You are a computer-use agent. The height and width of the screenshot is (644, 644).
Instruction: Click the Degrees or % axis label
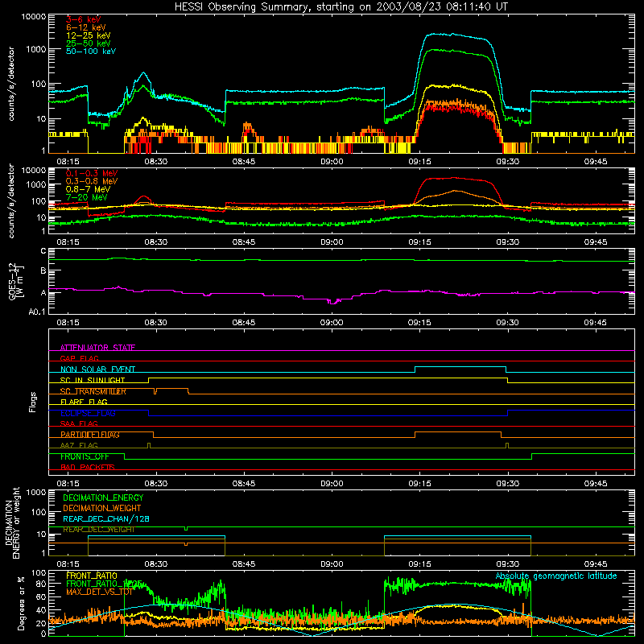coord(21,603)
